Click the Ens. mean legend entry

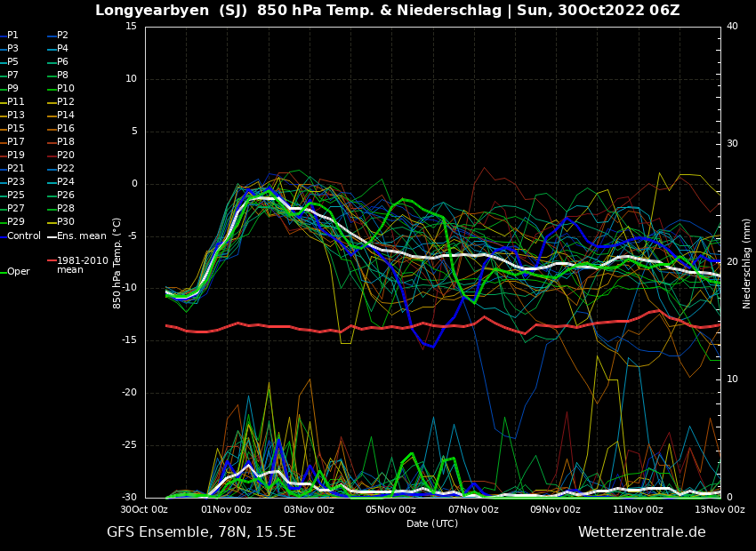pyautogui.click(x=81, y=236)
